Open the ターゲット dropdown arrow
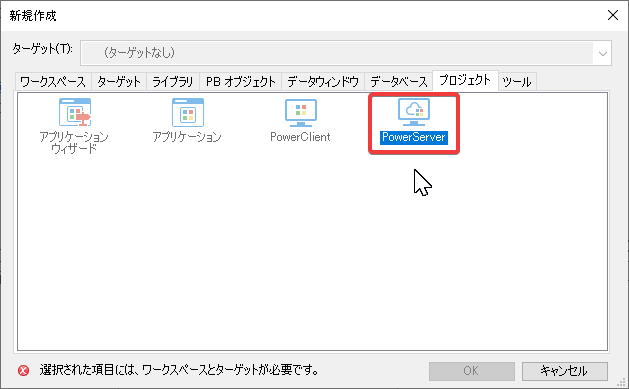The width and height of the screenshot is (629, 389). tap(603, 53)
